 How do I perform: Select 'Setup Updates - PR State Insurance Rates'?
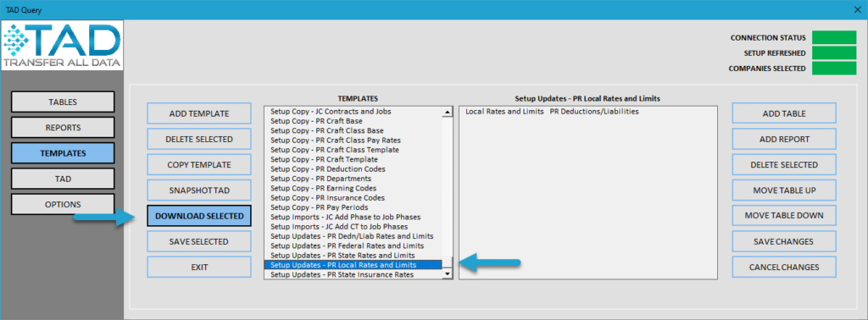353,274
